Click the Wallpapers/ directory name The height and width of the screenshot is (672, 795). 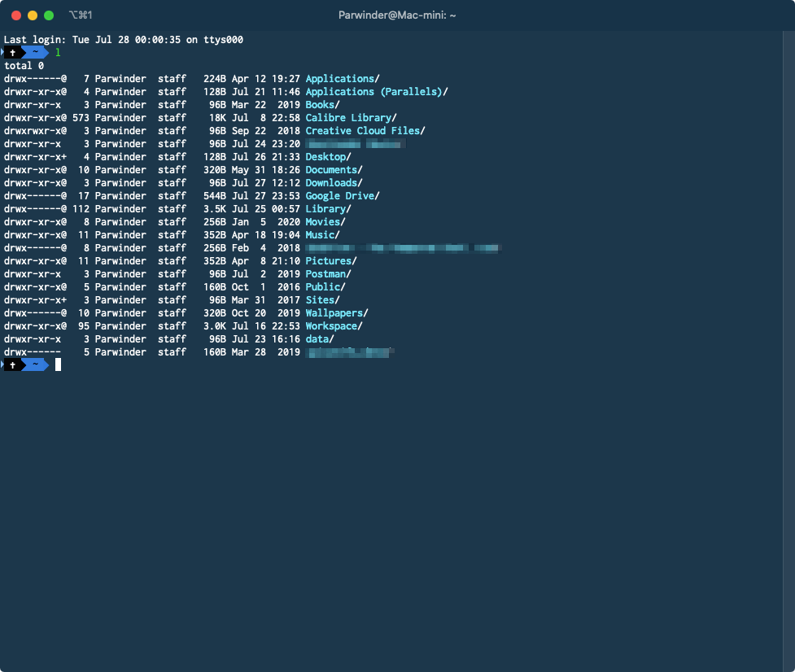coord(337,313)
